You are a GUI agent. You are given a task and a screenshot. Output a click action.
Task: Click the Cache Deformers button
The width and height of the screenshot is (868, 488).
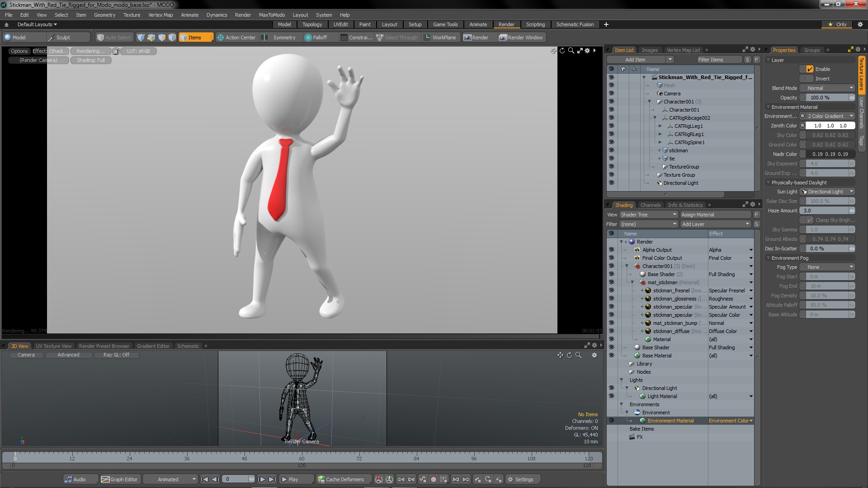click(340, 479)
